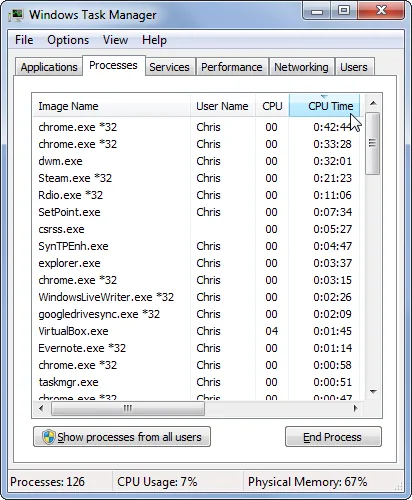The width and height of the screenshot is (412, 500).
Task: Select the Steam.exe *32 process
Action: coord(197,178)
